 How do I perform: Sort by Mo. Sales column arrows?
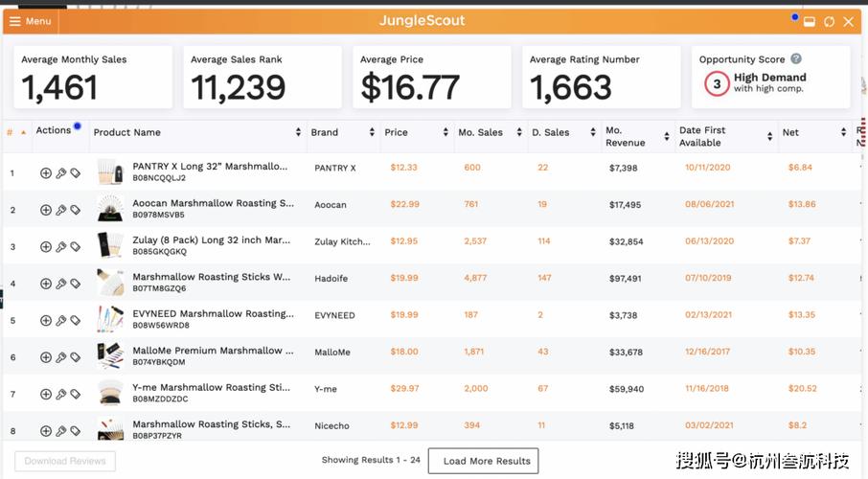[x=519, y=132]
